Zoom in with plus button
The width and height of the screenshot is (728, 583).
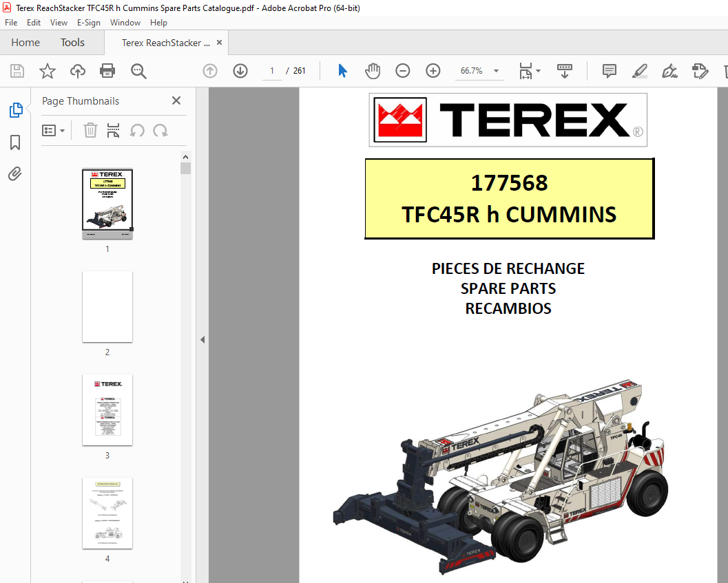point(433,71)
